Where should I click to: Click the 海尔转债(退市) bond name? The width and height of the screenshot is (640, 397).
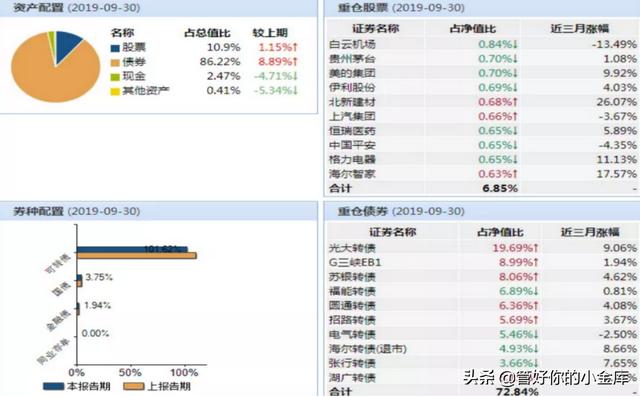point(368,349)
